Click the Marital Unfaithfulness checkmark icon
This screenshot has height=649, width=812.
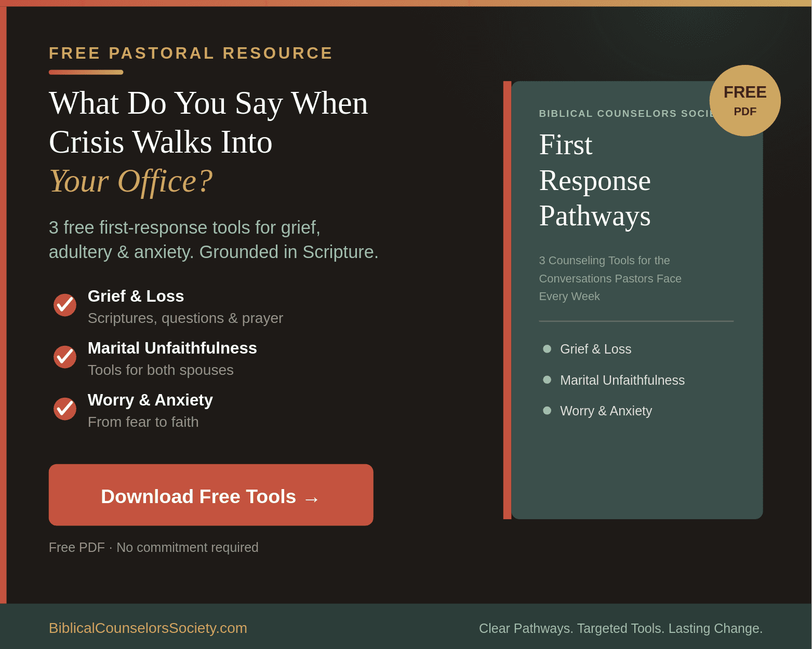[65, 357]
